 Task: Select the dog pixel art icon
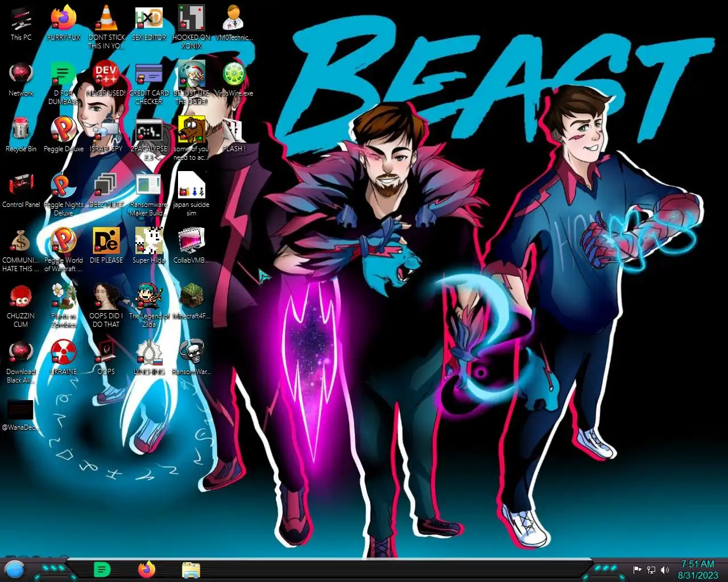click(192, 139)
